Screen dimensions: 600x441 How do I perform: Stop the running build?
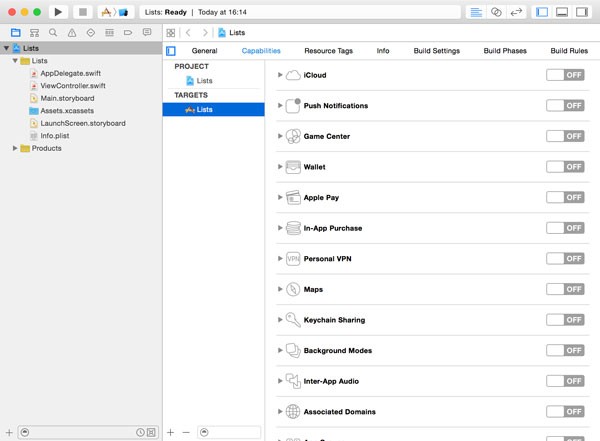coord(83,12)
